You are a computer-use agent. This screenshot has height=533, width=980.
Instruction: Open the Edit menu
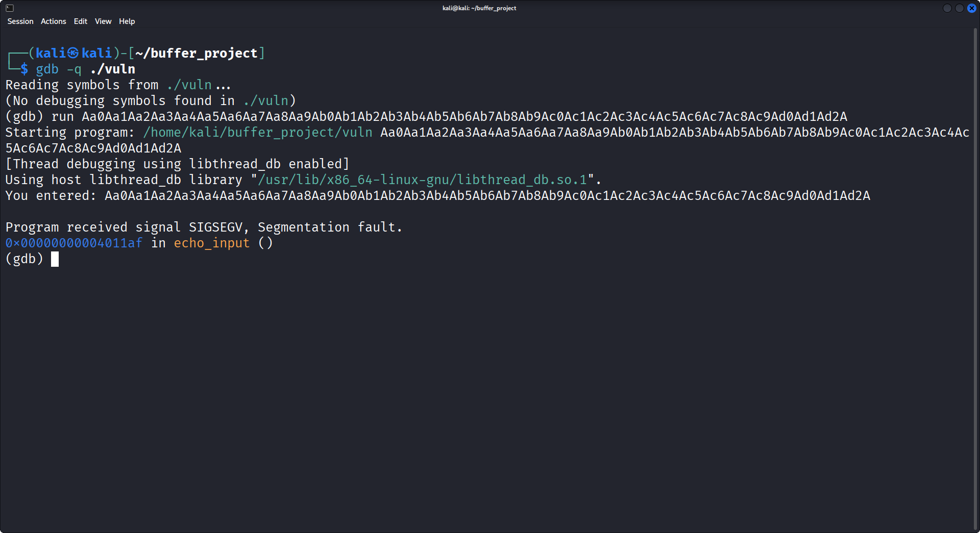(x=80, y=21)
